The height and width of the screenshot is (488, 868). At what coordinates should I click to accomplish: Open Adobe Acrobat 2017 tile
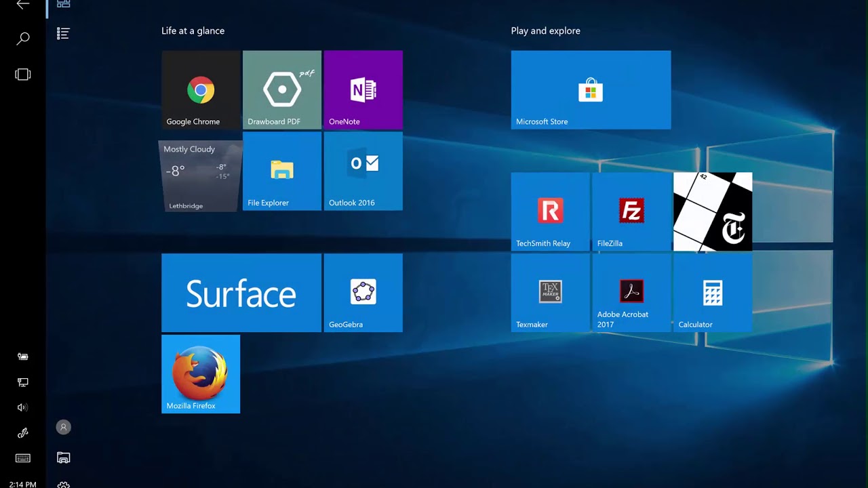click(x=632, y=293)
